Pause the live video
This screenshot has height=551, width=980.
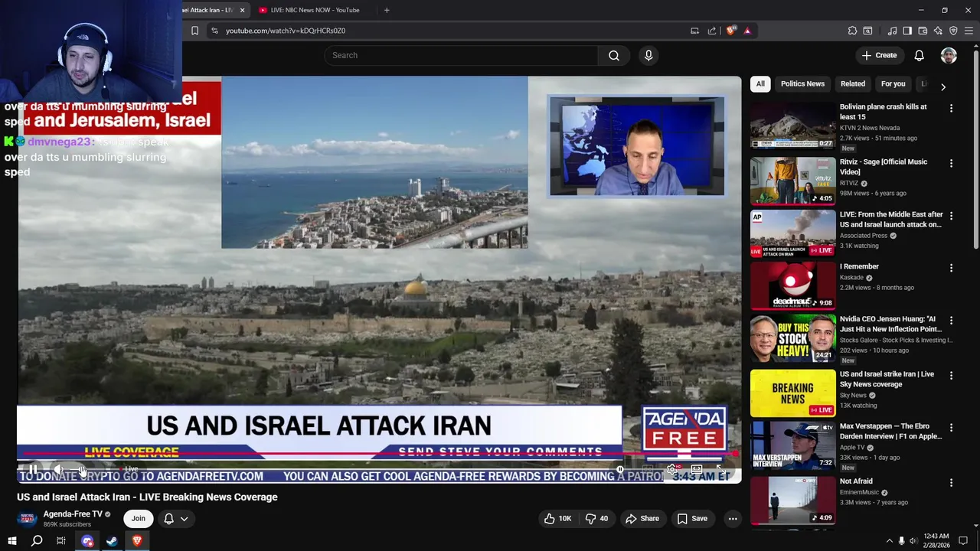coord(33,469)
